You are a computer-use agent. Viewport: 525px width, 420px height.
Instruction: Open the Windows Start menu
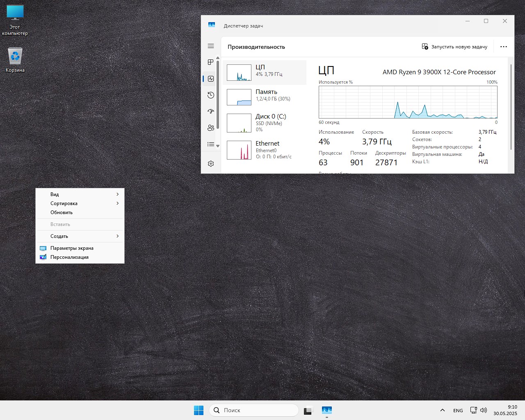pos(199,410)
